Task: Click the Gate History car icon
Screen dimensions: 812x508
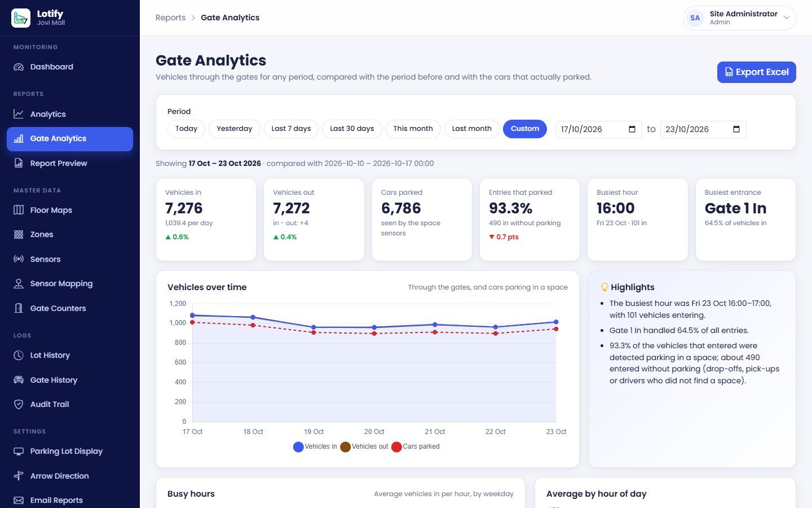Action: (19, 380)
